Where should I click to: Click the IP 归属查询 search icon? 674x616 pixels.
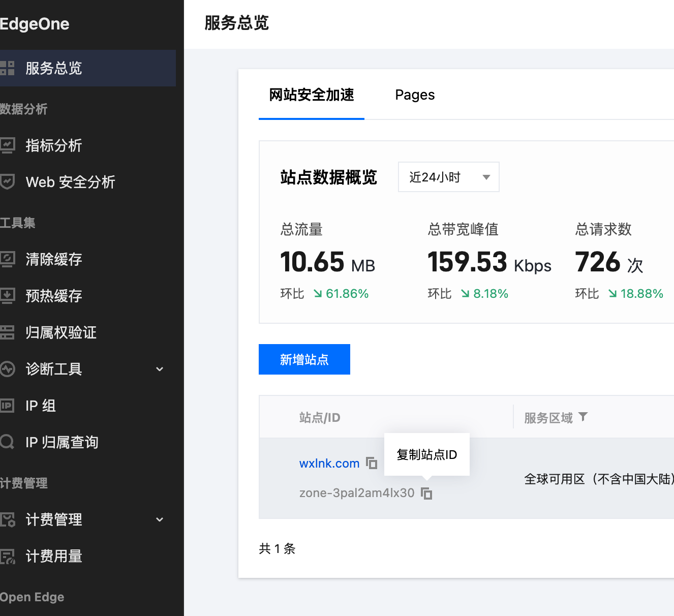point(7,442)
